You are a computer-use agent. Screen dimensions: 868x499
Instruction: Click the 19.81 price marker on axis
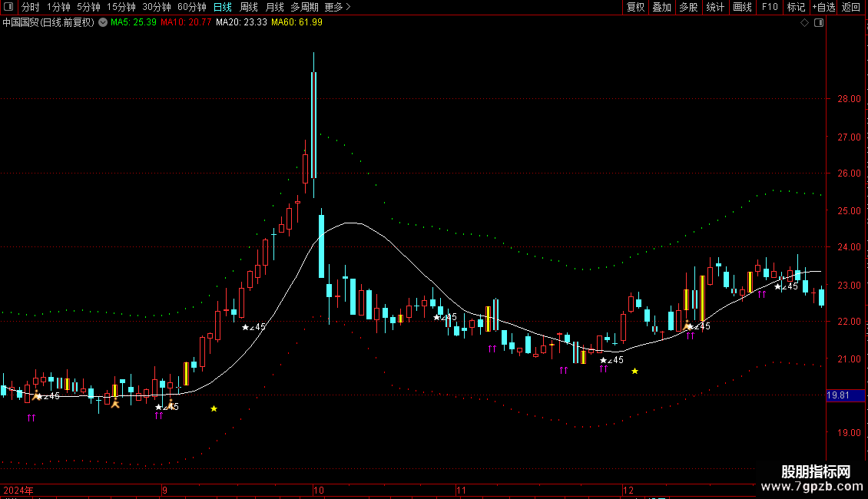(x=845, y=395)
